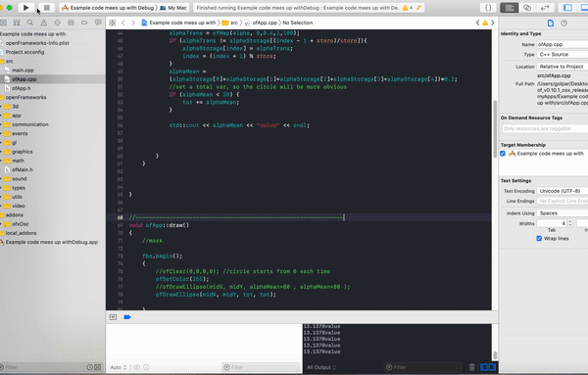Toggle the variables view pane button

coord(484,367)
